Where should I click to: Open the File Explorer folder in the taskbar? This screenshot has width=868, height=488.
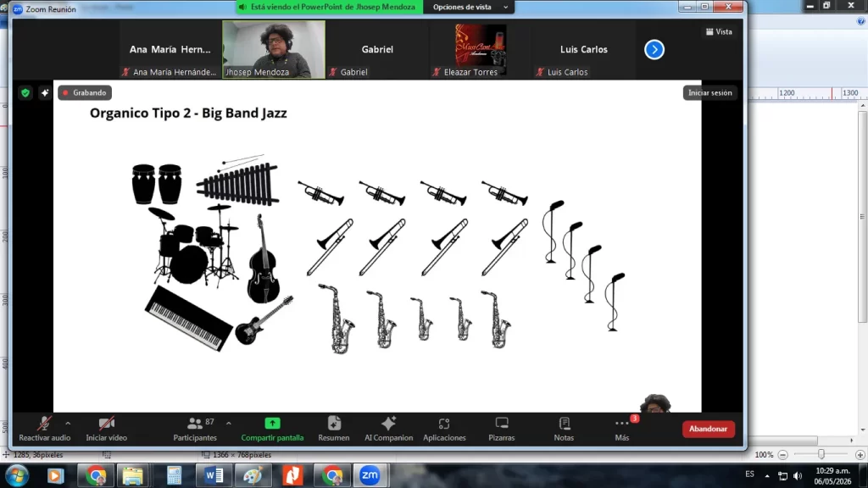tap(133, 475)
